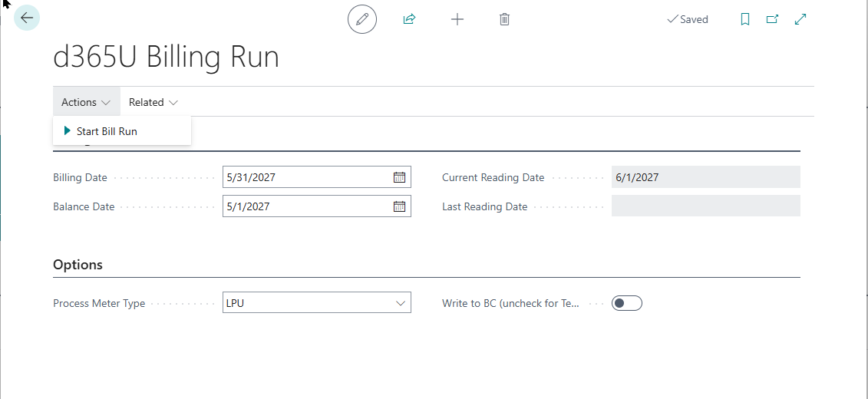The height and width of the screenshot is (399, 868).
Task: Click the bookmark icon
Action: [745, 19]
